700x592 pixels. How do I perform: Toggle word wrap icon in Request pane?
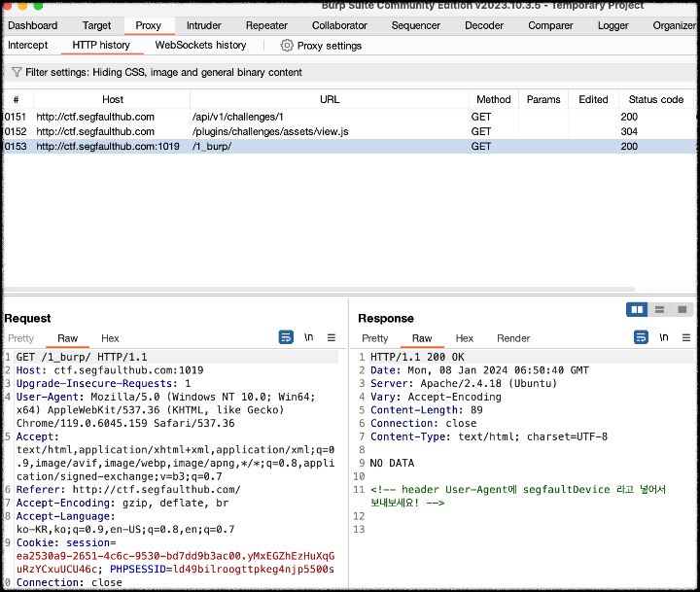(286, 337)
